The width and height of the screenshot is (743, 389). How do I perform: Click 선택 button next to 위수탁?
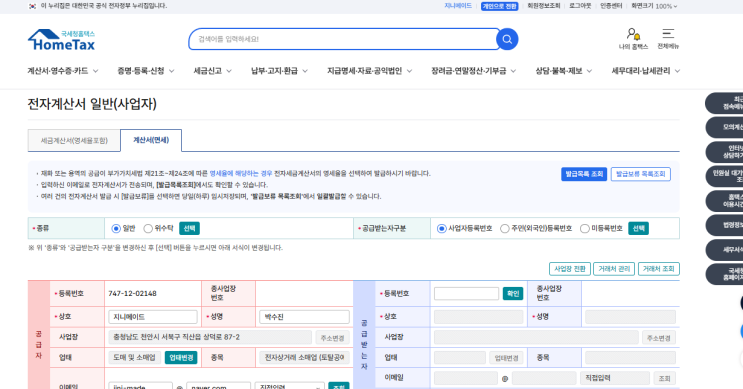pos(189,228)
